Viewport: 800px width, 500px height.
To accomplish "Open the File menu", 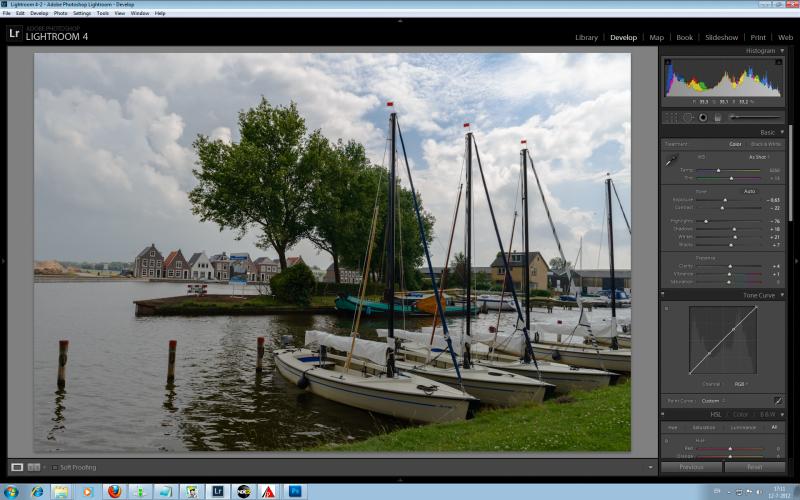I will point(7,13).
